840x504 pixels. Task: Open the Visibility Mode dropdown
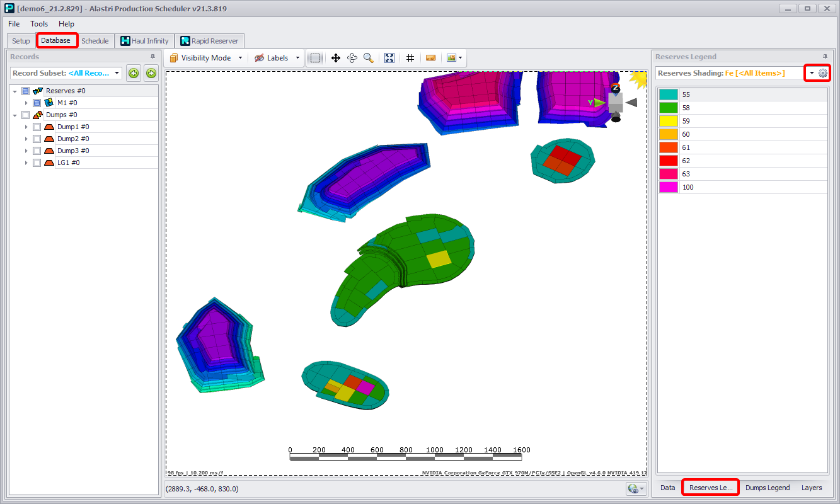click(x=205, y=58)
